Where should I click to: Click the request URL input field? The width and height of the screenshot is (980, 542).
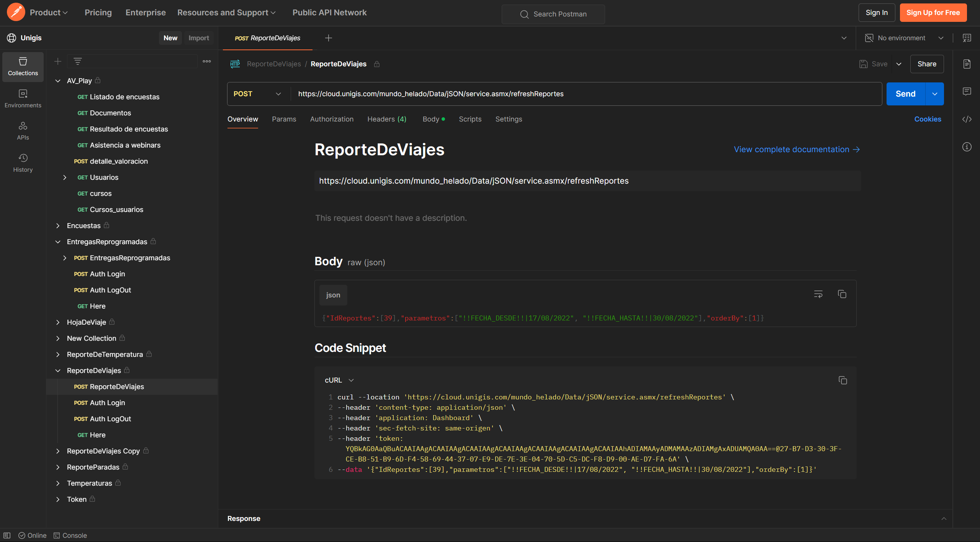[586, 94]
